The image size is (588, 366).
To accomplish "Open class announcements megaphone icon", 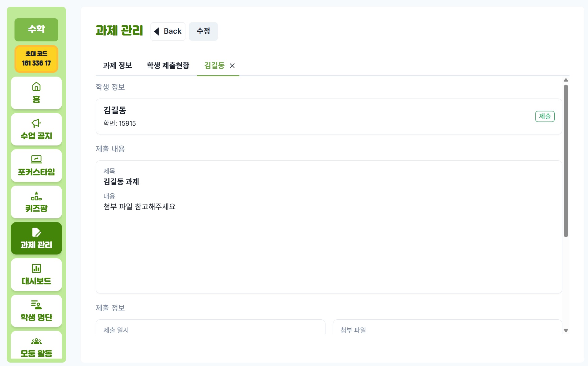I will [36, 123].
